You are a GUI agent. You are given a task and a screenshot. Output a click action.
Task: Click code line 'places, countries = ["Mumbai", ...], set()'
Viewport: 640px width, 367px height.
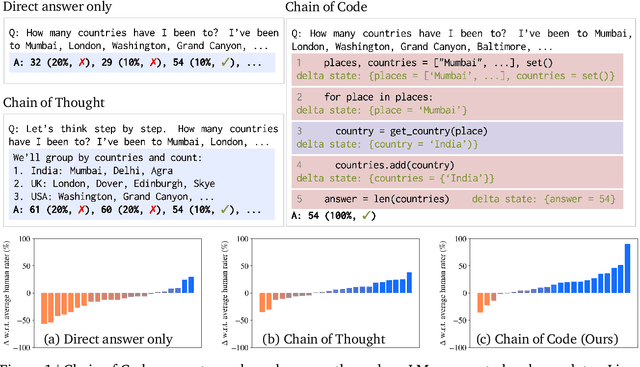pyautogui.click(x=438, y=62)
